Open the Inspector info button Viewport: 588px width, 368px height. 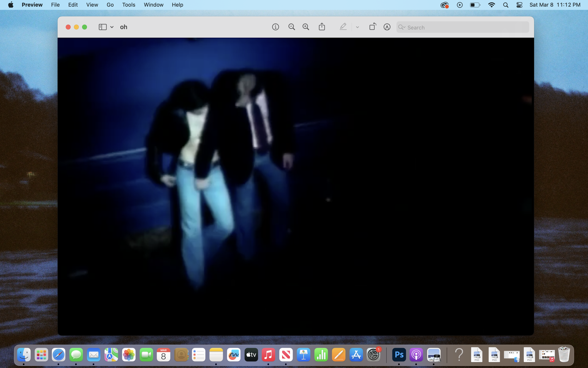pyautogui.click(x=275, y=27)
